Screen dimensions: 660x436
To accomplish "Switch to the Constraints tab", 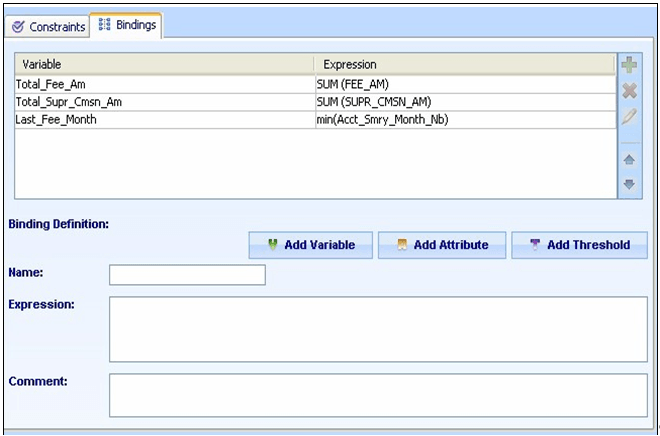I will click(48, 27).
